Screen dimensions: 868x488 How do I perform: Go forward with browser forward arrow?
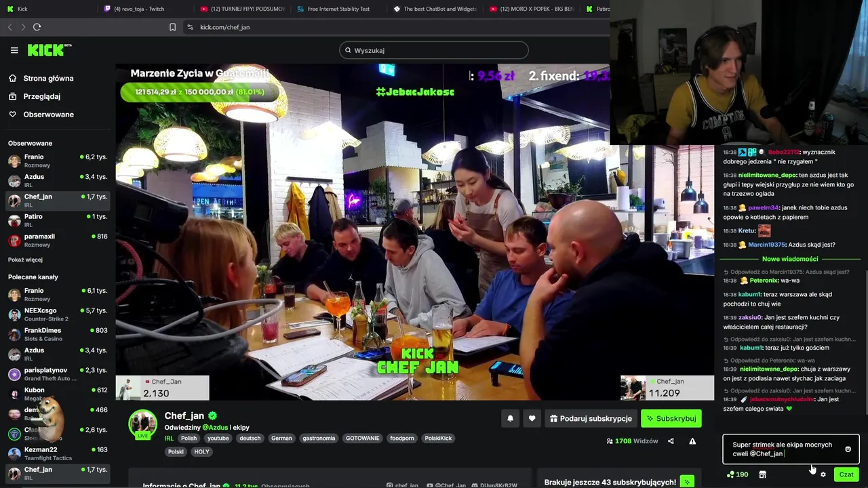pyautogui.click(x=23, y=27)
